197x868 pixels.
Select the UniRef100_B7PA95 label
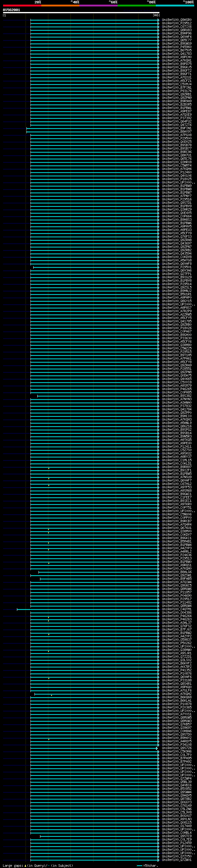pos(176,758)
